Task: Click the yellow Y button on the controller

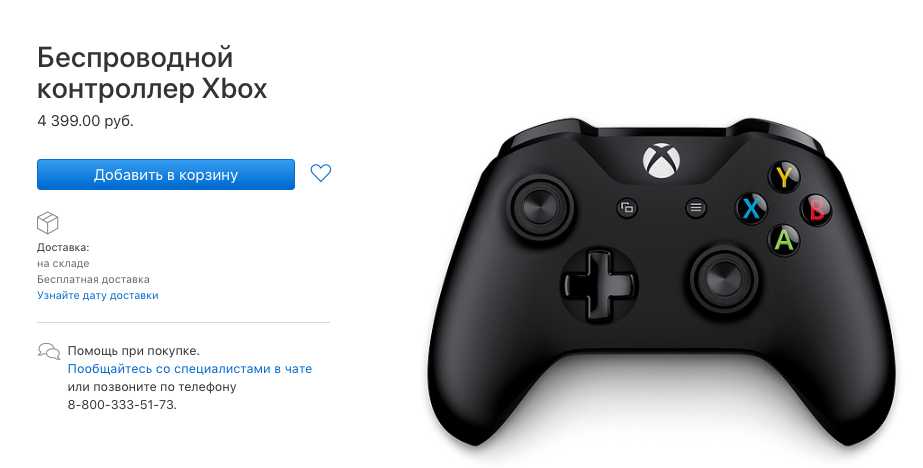Action: [x=784, y=177]
